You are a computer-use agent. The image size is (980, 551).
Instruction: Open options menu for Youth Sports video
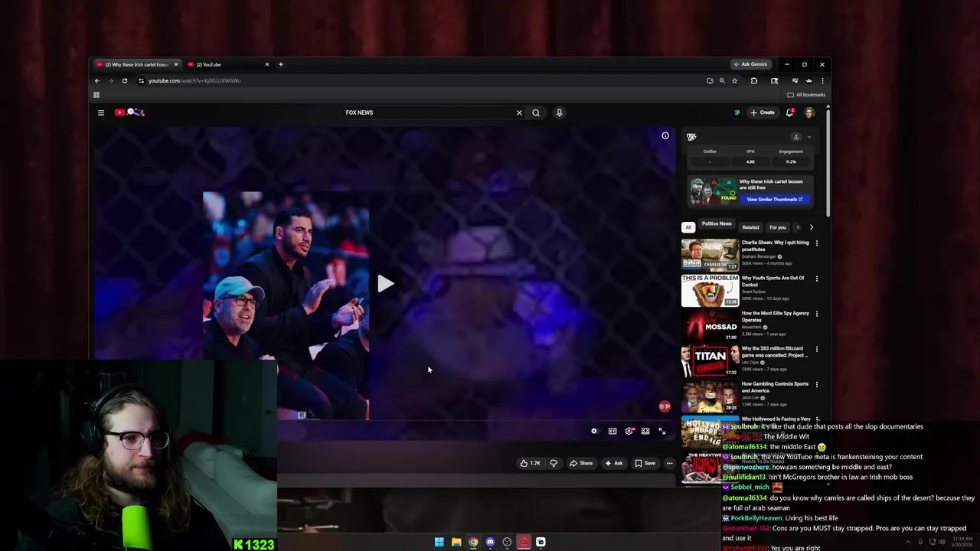tap(817, 279)
